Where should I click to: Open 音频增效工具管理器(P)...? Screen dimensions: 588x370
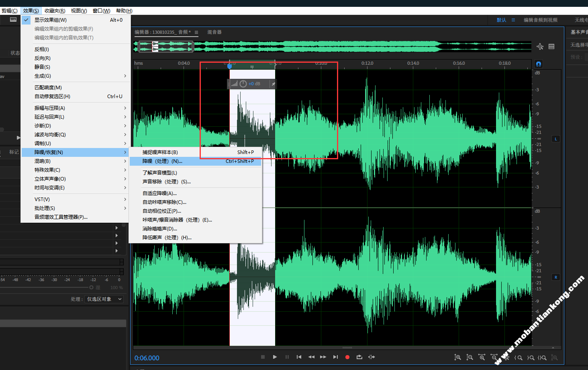coord(76,217)
